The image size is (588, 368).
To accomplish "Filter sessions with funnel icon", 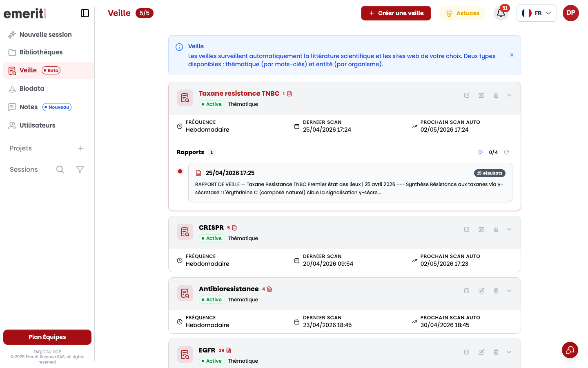I will coord(80,170).
